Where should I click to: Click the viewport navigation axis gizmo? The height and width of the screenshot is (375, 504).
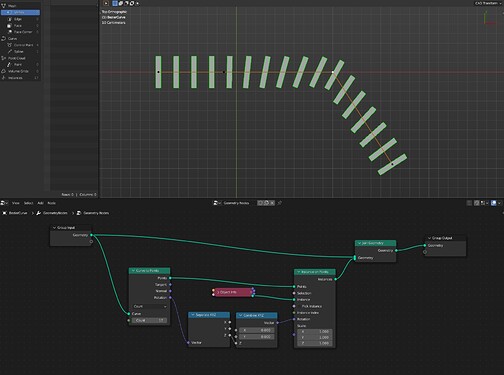pos(487,19)
